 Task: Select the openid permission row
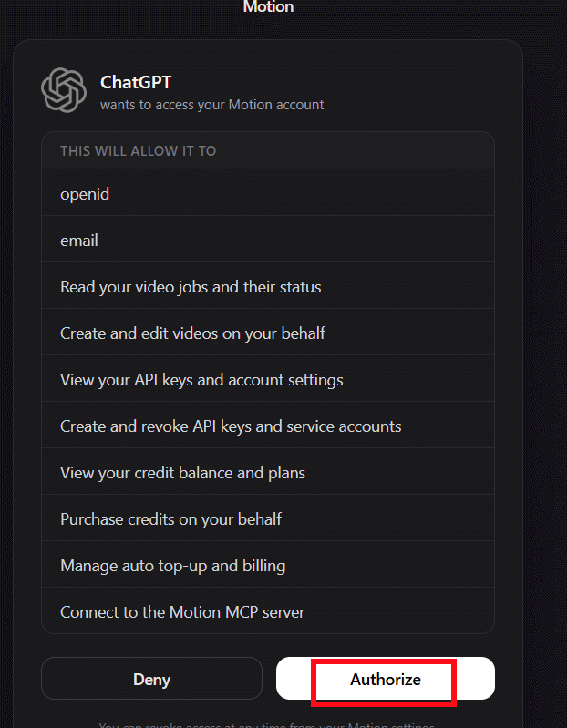tap(268, 192)
